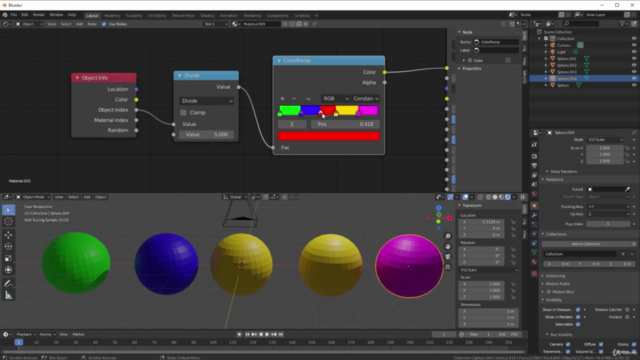The height and width of the screenshot is (360, 640).
Task: Switch to the Shading workspace tab
Action: 207,16
